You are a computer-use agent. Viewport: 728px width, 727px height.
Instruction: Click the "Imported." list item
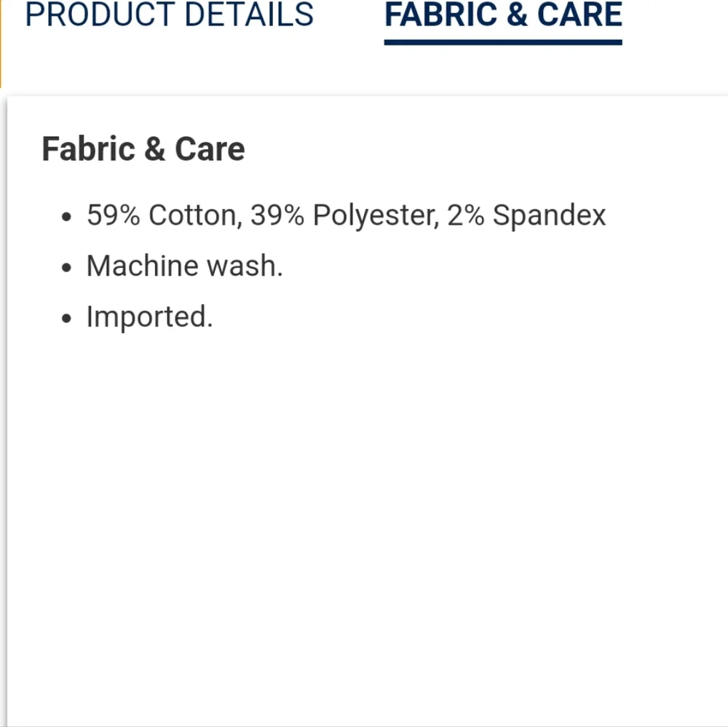tap(149, 317)
